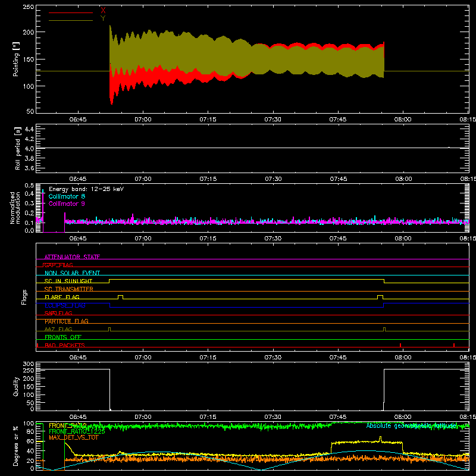The height and width of the screenshot is (476, 476).
Task: Click the yellow FRONT_RATIO legend label
Action: pyautogui.click(x=68, y=425)
